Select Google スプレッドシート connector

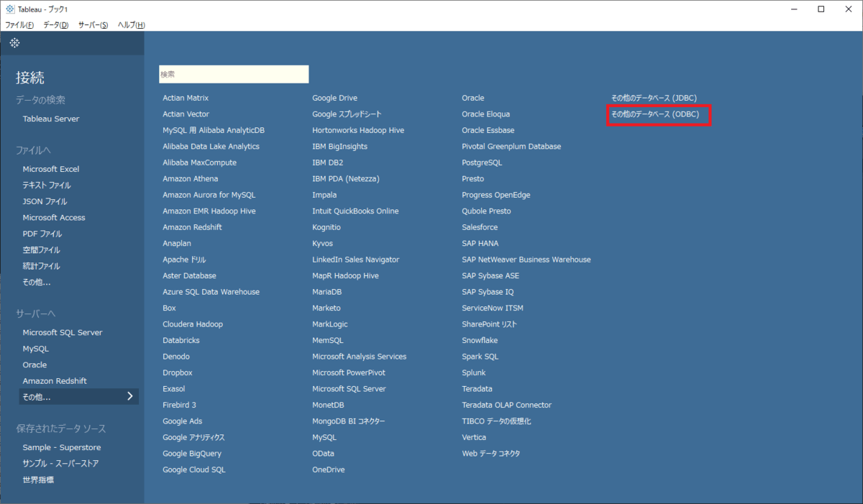tap(347, 114)
